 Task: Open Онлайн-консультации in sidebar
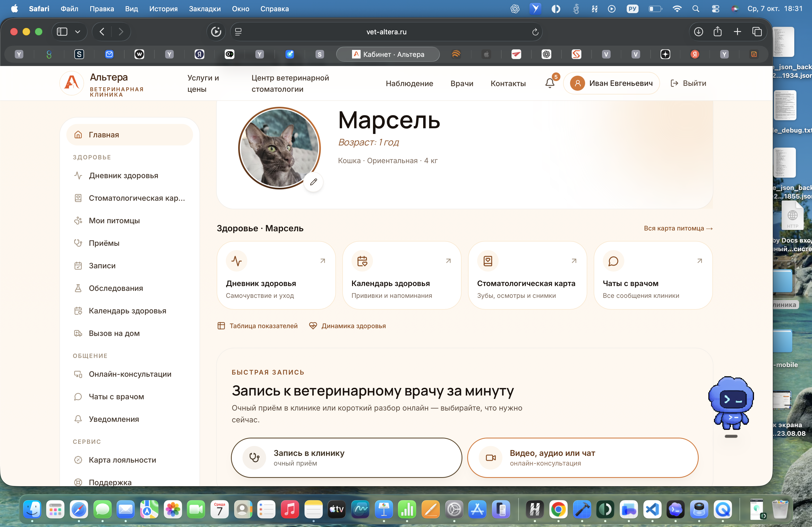[x=130, y=374]
